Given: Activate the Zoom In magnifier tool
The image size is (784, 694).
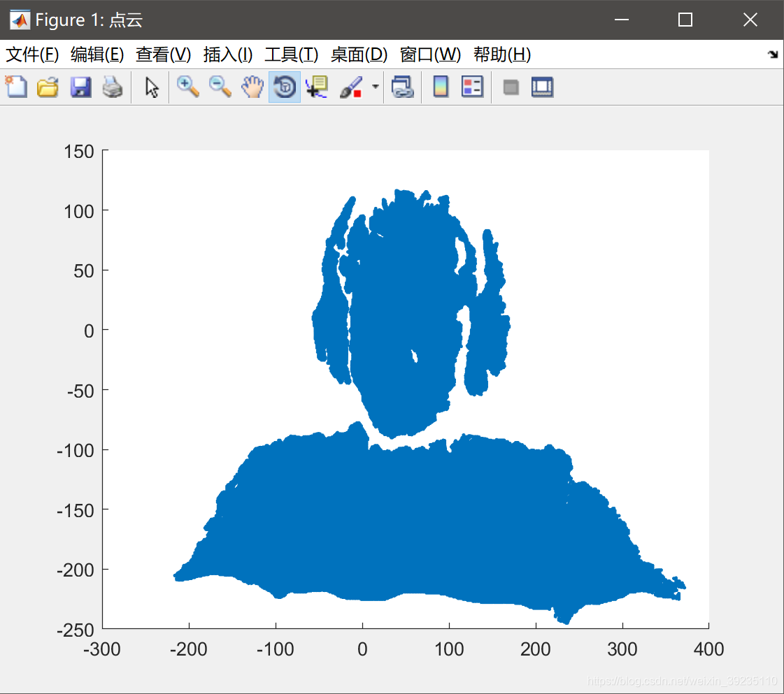Looking at the screenshot, I should click(188, 87).
